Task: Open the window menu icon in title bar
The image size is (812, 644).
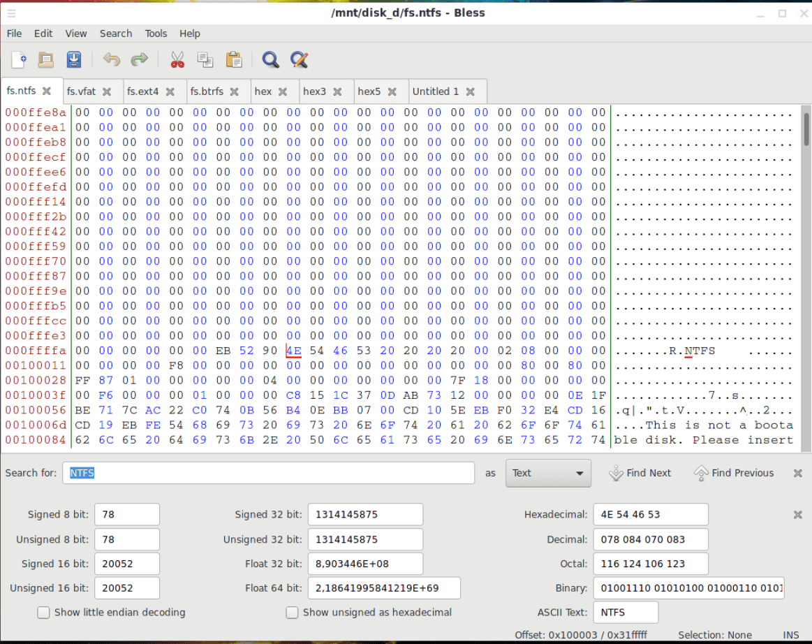Action: pyautogui.click(x=11, y=13)
